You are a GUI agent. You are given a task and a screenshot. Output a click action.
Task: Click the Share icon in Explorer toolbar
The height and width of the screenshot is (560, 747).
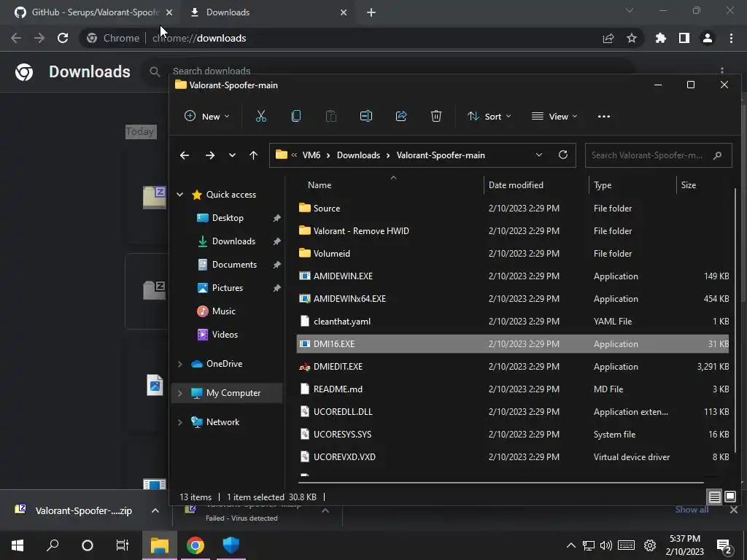coord(401,116)
